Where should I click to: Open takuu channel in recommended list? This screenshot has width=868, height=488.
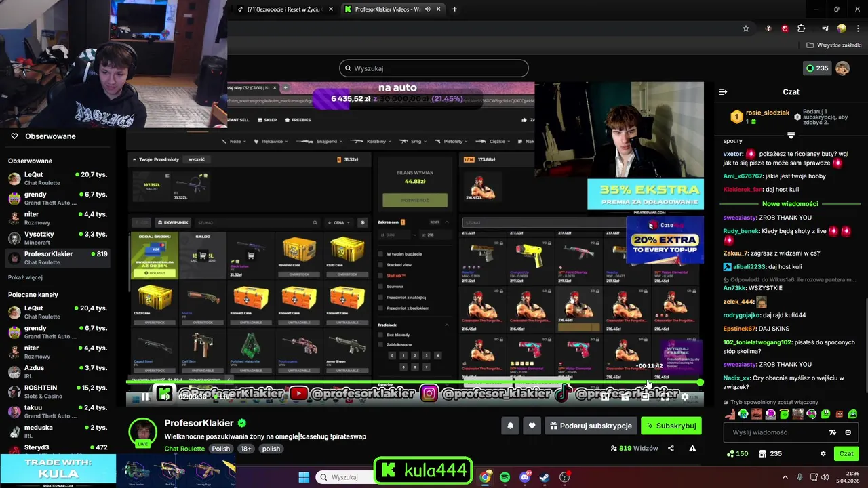(58, 411)
